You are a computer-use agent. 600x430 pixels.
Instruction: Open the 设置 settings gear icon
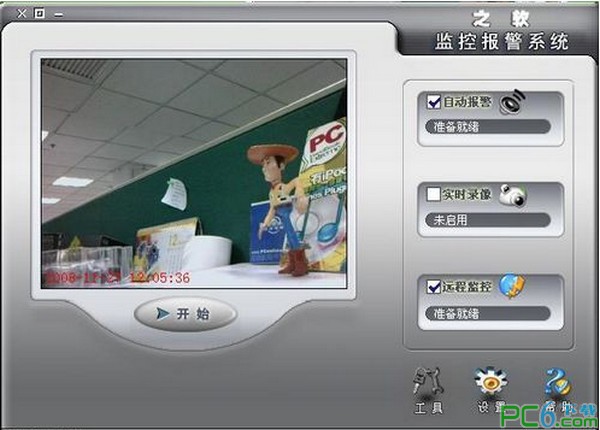[491, 391]
